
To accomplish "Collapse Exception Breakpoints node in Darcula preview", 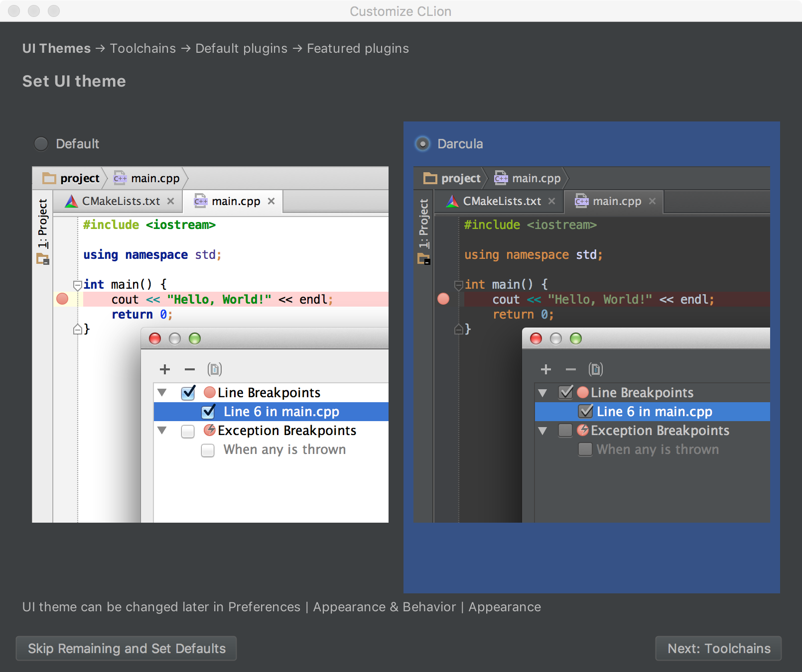I will [543, 430].
